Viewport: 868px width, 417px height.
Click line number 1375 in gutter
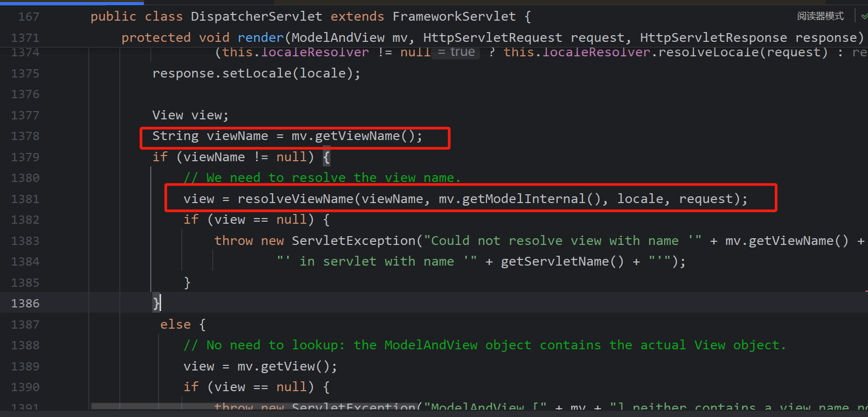pos(25,73)
